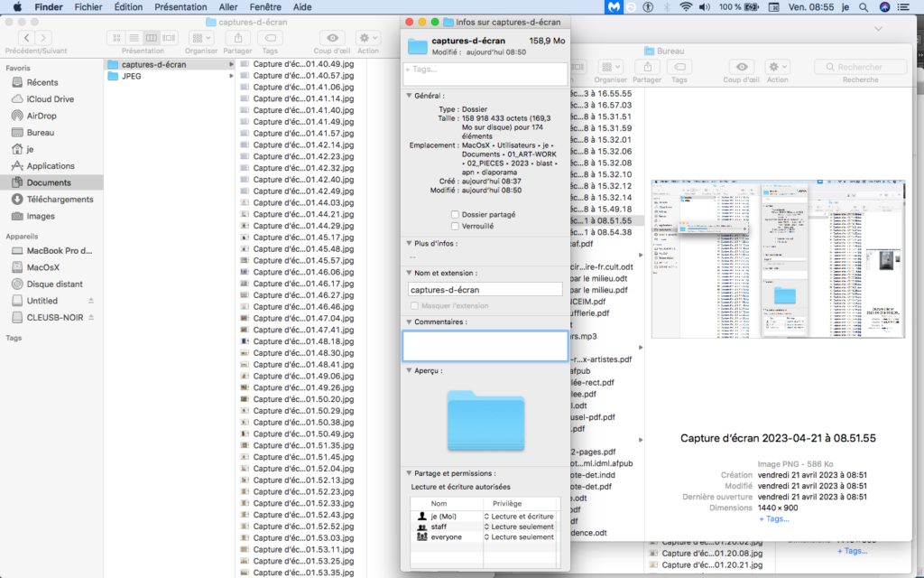
Task: Open the Présentation menu
Action: click(x=180, y=7)
